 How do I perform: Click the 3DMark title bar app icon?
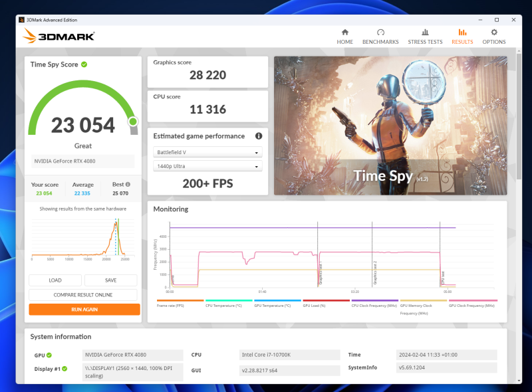click(x=21, y=20)
